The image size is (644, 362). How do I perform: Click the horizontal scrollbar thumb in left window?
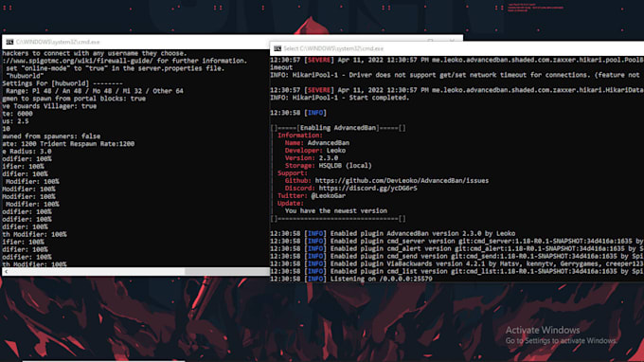coord(226,272)
